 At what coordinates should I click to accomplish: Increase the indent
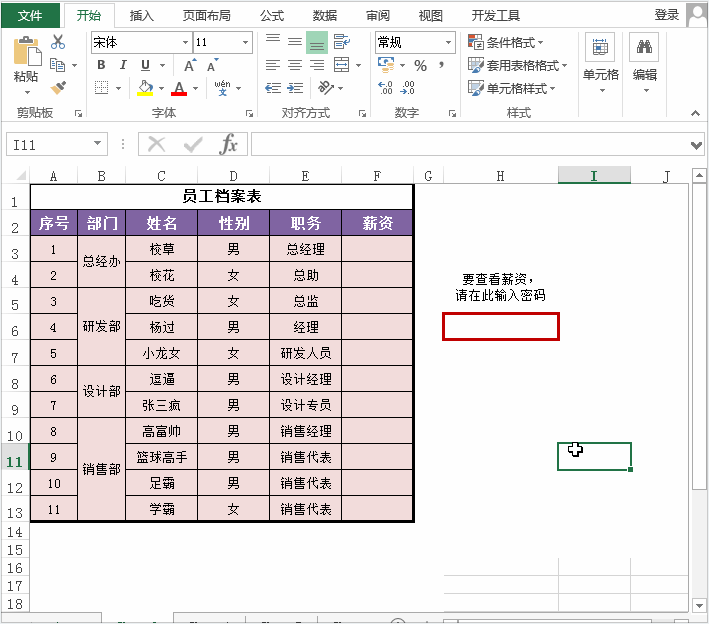tap(295, 88)
